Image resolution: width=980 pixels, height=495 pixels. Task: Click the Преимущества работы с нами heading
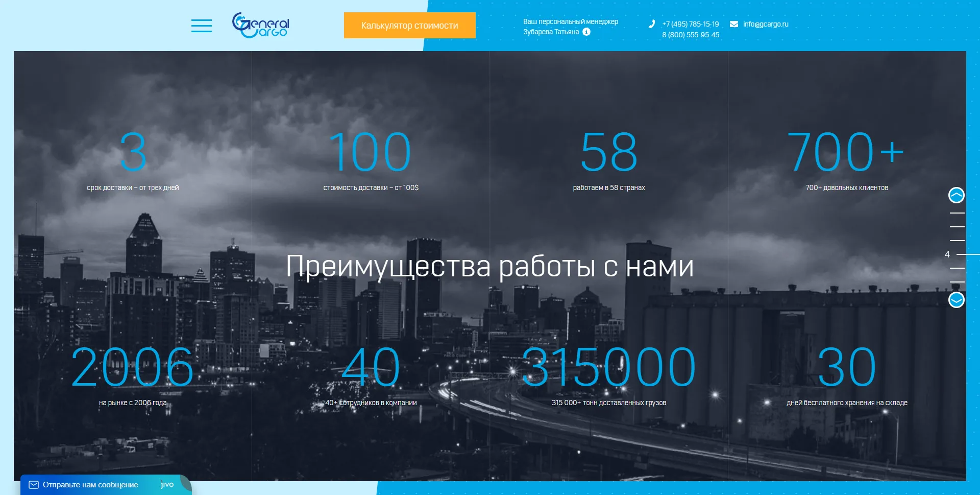(490, 266)
